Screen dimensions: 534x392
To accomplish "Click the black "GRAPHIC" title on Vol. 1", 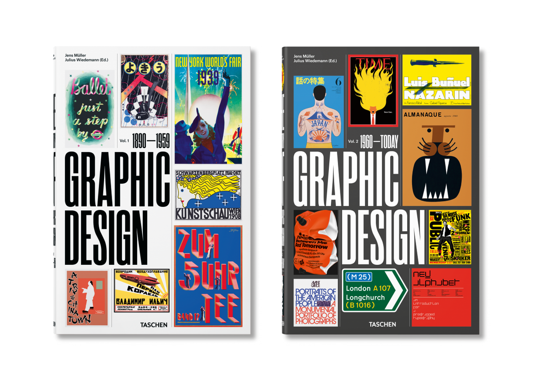I will [x=117, y=179].
